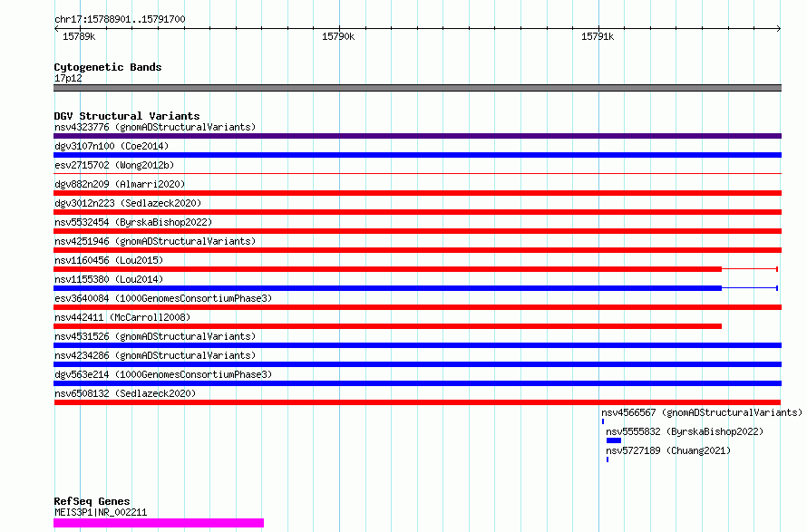Click the 15789k ruler position label
This screenshot has height=532, width=807.
click(79, 36)
